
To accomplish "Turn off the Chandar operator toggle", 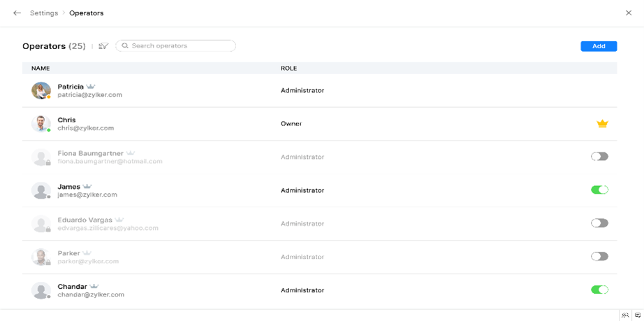I will click(x=599, y=290).
